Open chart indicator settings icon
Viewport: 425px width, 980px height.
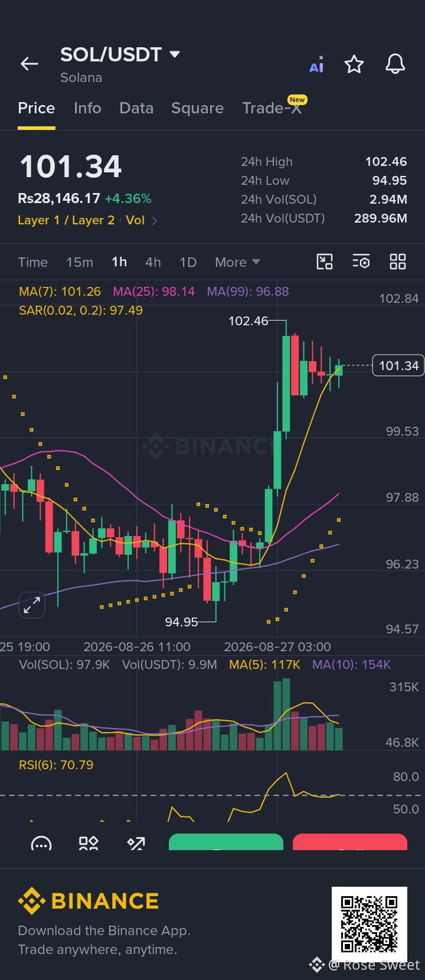(x=361, y=262)
